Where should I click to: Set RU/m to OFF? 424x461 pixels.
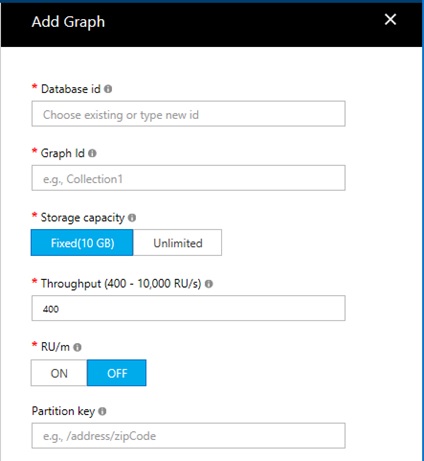tap(117, 373)
